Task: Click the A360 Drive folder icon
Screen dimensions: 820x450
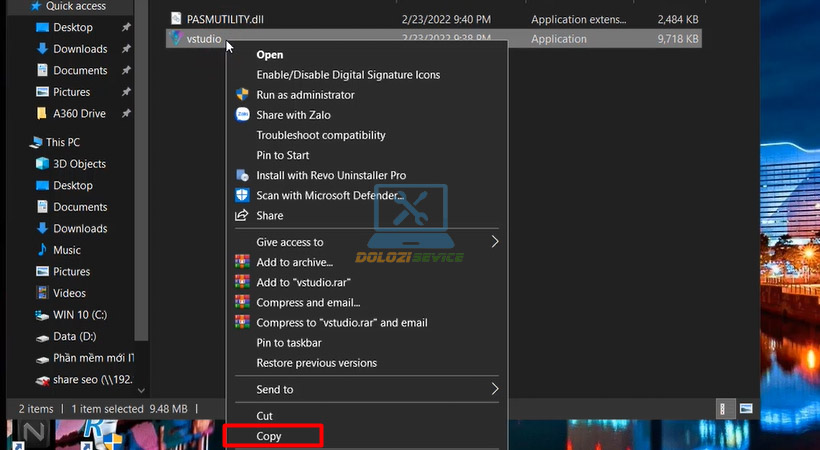Action: [x=41, y=113]
